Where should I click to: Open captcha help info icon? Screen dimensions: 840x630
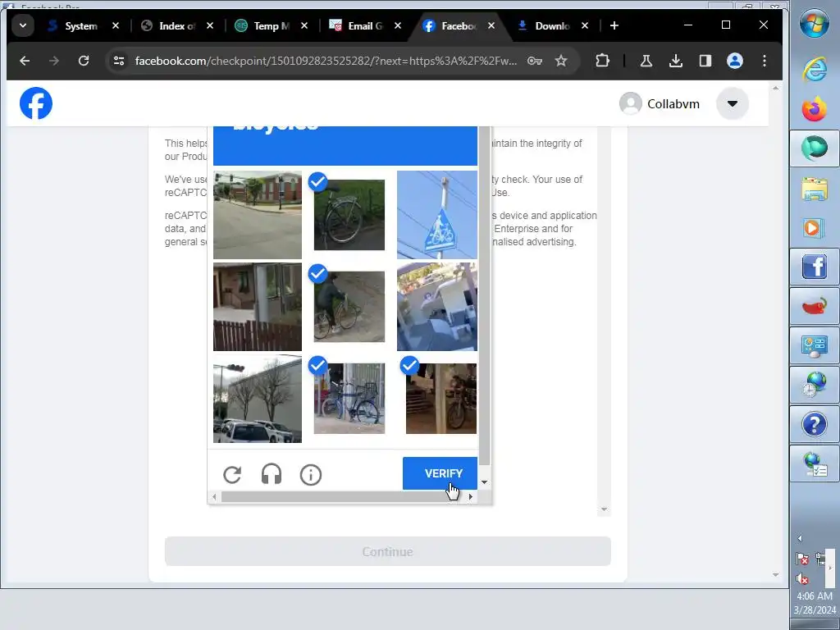click(x=311, y=474)
